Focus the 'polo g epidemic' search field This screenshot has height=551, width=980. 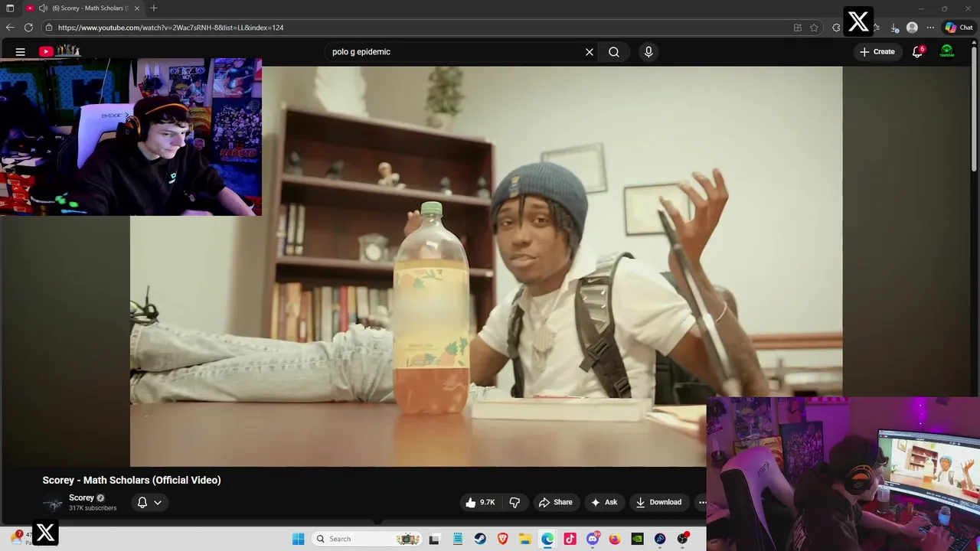[456, 52]
